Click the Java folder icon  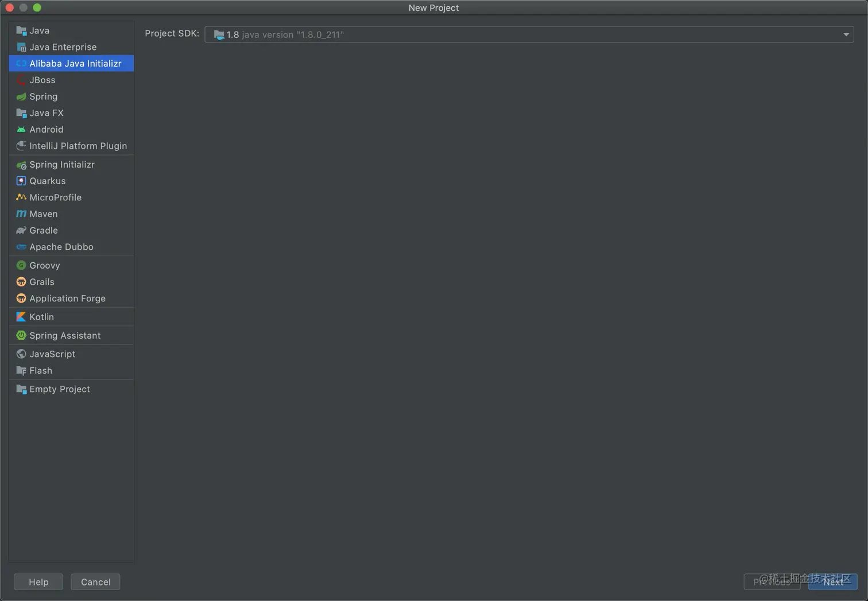21,30
